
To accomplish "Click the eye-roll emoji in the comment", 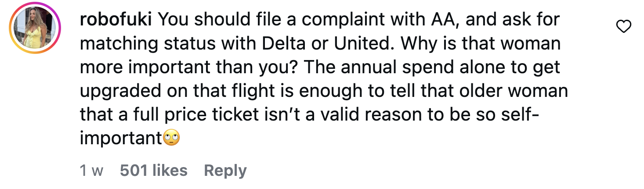I will coord(172,139).
